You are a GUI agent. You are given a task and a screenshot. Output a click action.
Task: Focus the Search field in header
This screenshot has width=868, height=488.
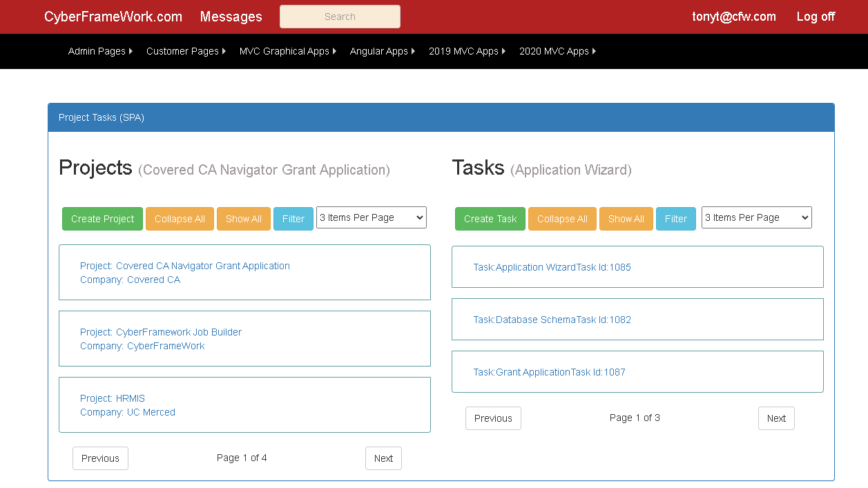[x=340, y=17]
